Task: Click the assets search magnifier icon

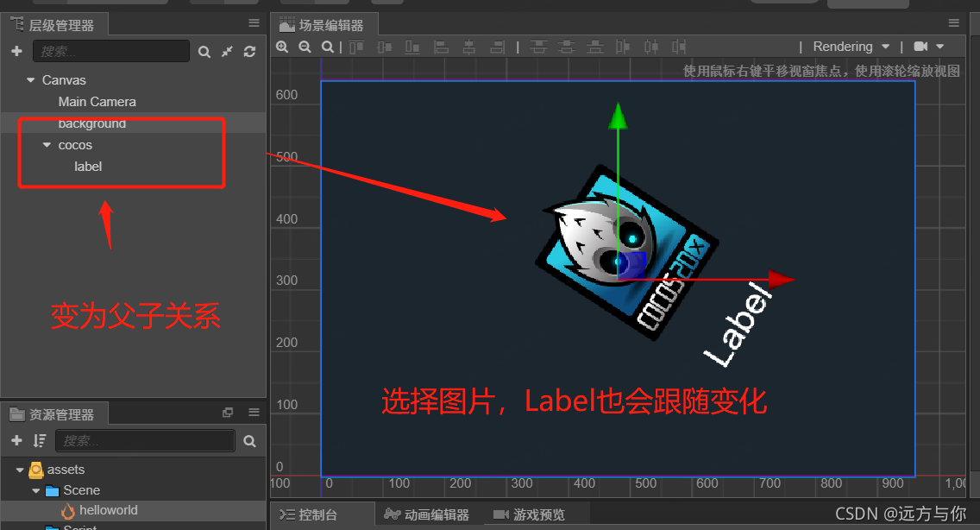Action: [249, 441]
